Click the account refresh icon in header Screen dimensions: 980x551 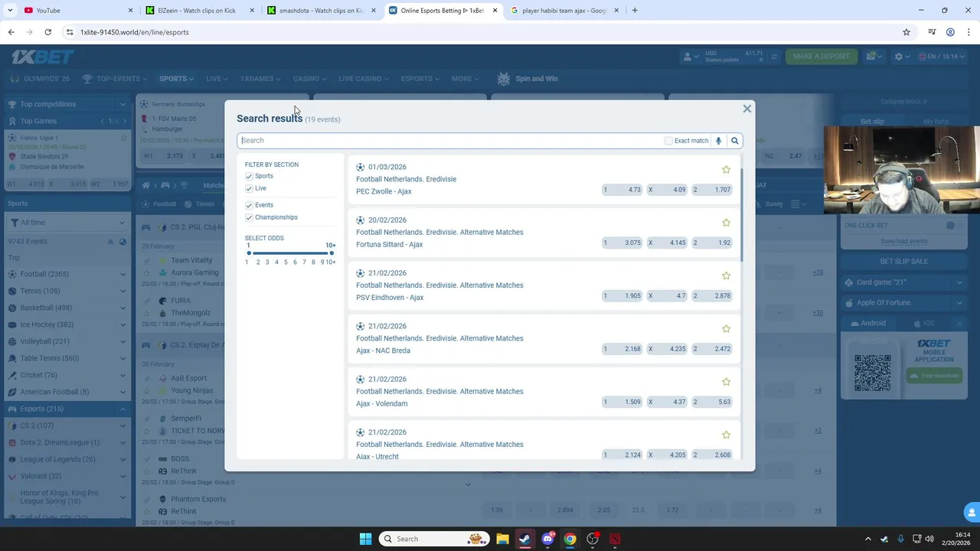pos(774,57)
